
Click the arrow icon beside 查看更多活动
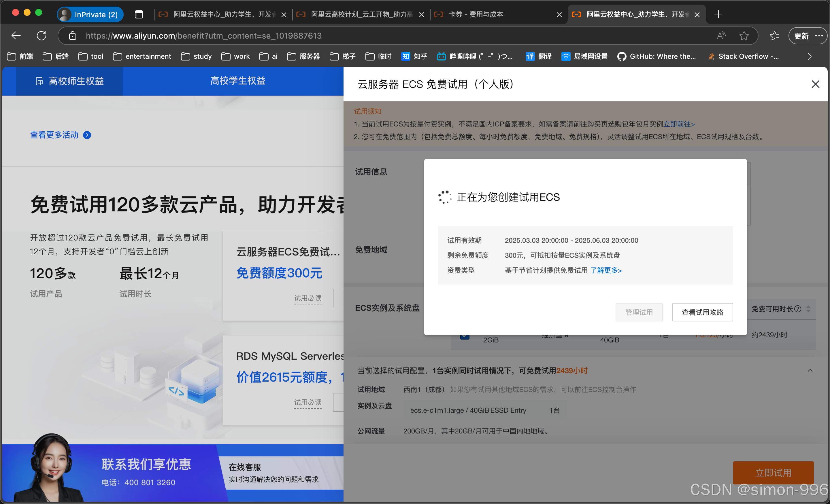point(87,135)
